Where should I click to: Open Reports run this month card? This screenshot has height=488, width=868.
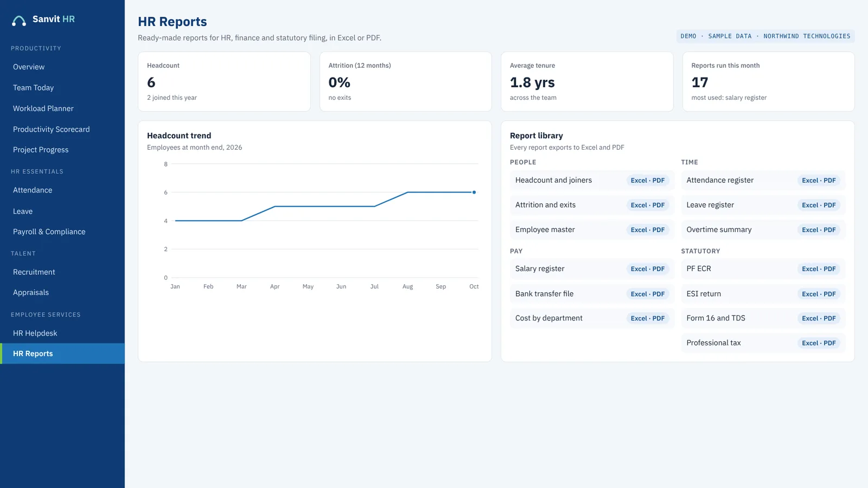click(768, 82)
